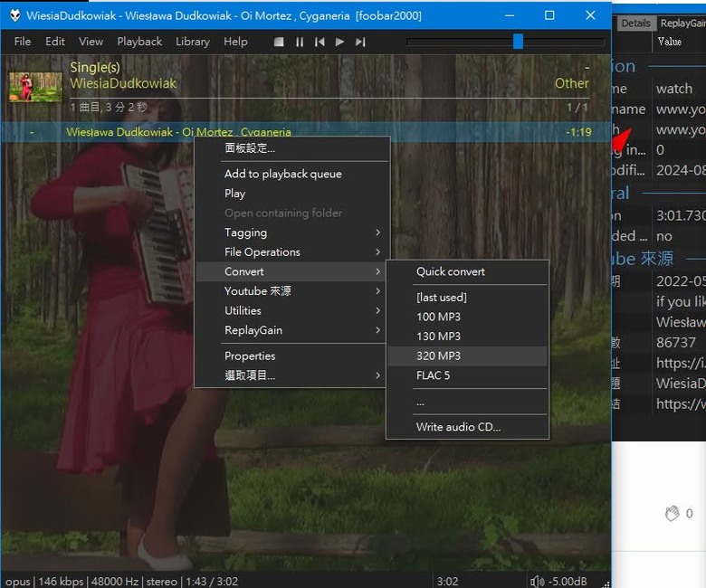The height and width of the screenshot is (588, 706).
Task: Click the 3:02 total length in status bar
Action: [447, 582]
